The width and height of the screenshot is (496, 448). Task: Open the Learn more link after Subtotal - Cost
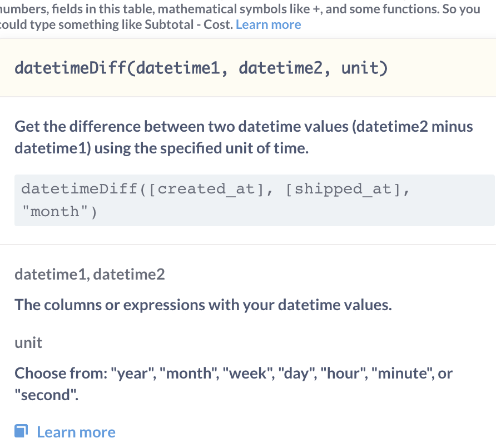268,24
